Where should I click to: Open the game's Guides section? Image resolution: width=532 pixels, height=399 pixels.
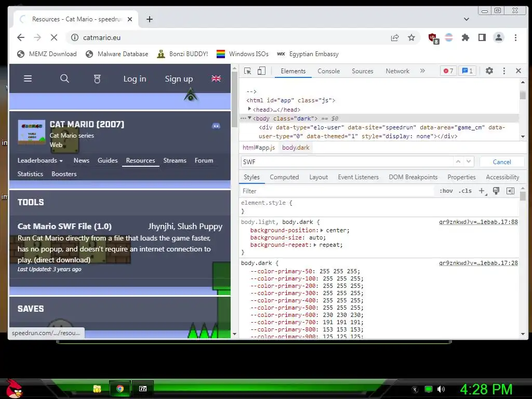108,161
